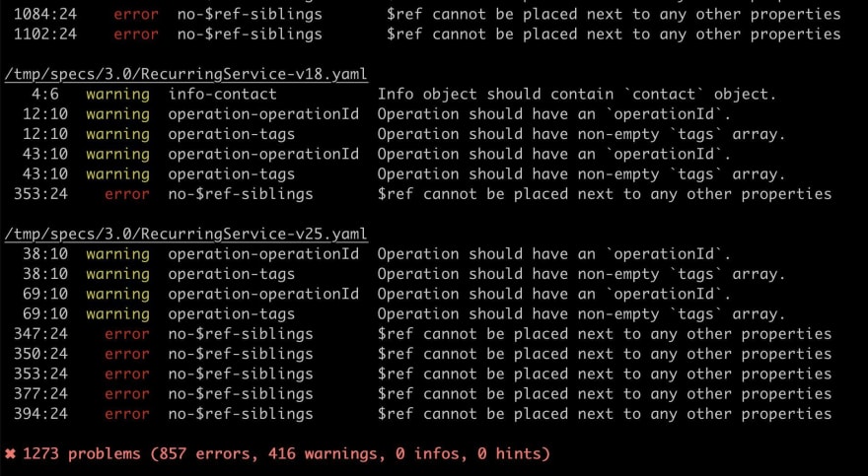Click the 1273 problems summary line

point(277,454)
